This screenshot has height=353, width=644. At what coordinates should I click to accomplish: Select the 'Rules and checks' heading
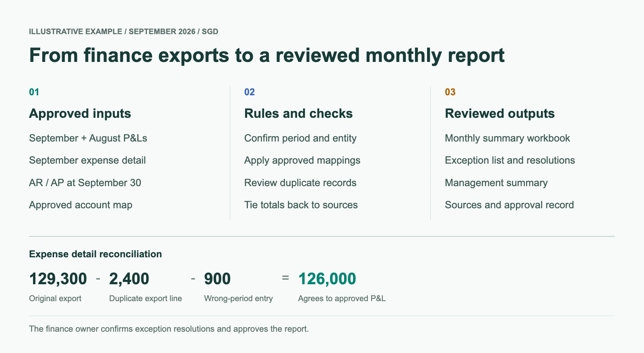[x=298, y=113]
